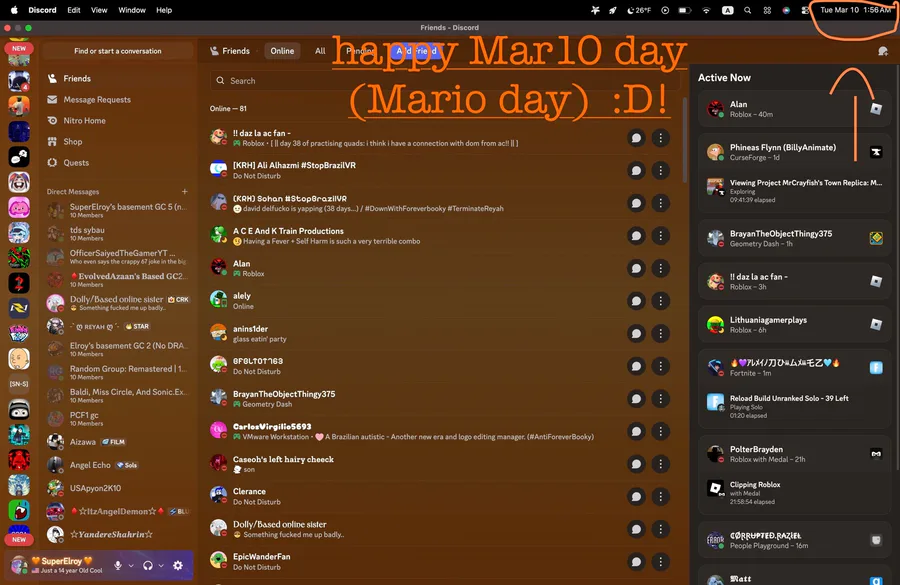Image resolution: width=900 pixels, height=585 pixels.
Task: Open Help menu
Action: (164, 10)
